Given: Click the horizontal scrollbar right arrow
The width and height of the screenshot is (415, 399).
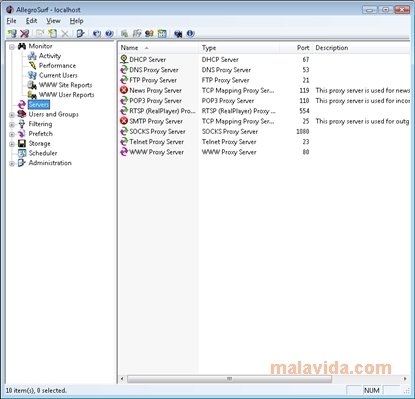Looking at the screenshot, I should coord(405,379).
